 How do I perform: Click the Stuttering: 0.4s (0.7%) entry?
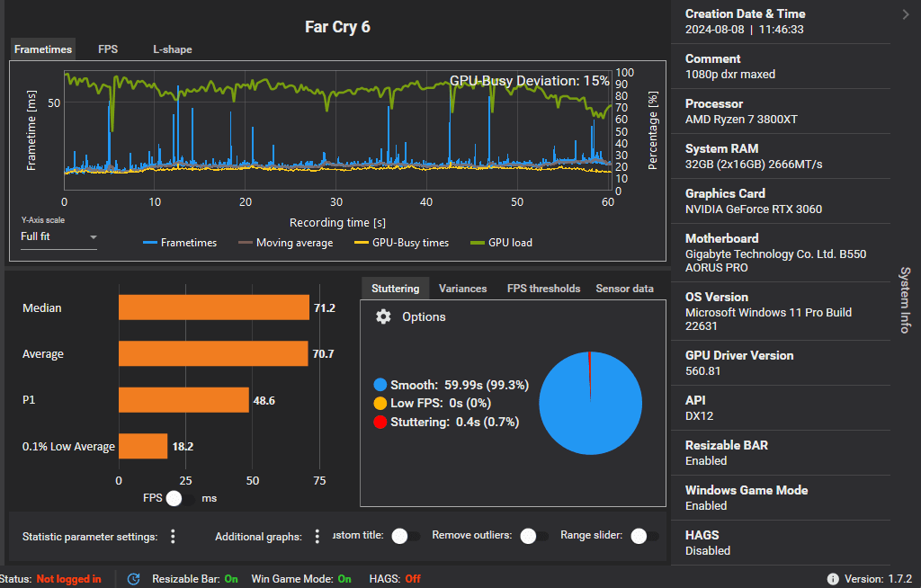tap(446, 422)
